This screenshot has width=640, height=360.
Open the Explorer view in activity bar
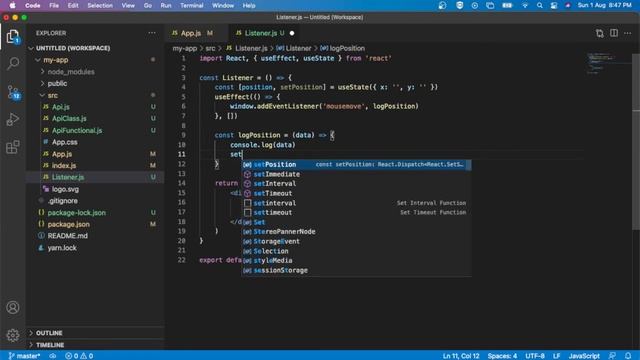pos(13,37)
